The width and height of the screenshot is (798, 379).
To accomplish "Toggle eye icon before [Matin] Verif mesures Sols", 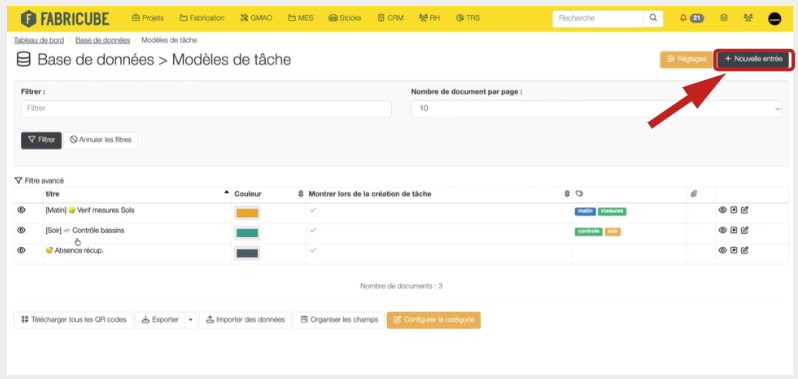I will [21, 210].
